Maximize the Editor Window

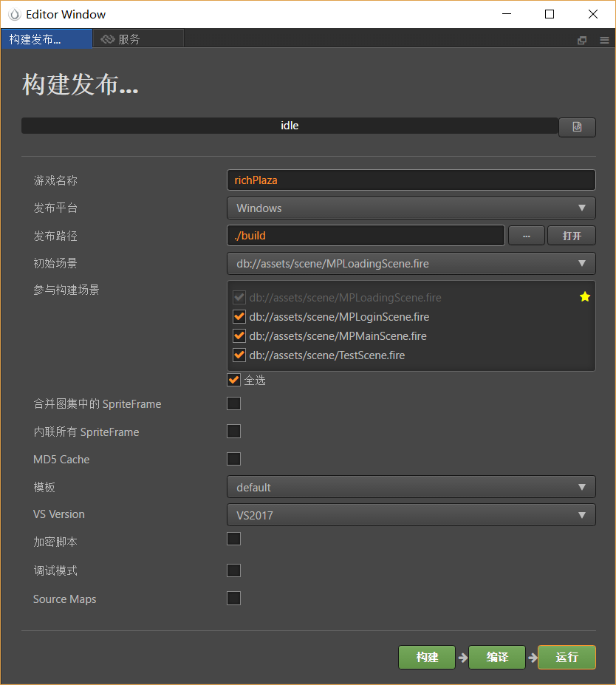pos(550,14)
